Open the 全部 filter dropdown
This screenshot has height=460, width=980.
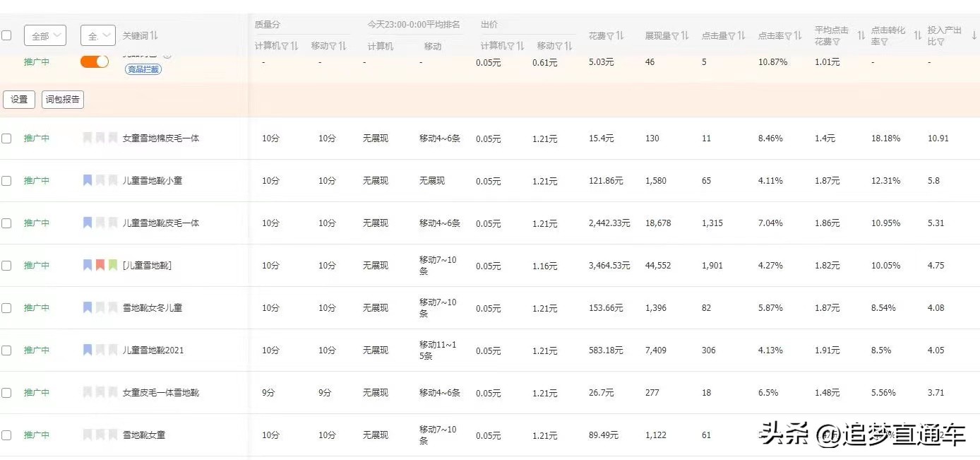tap(45, 35)
